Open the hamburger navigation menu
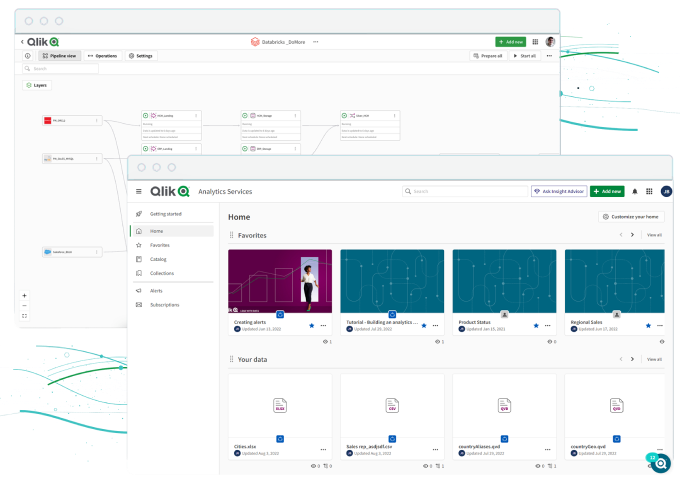Image resolution: width=680 pixels, height=480 pixels. (139, 191)
